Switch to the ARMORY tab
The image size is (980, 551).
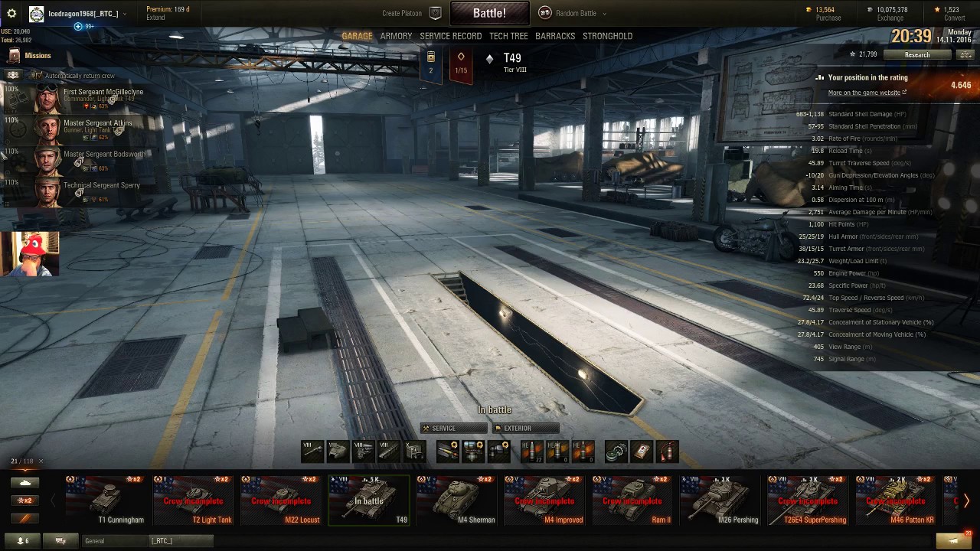[x=396, y=36]
